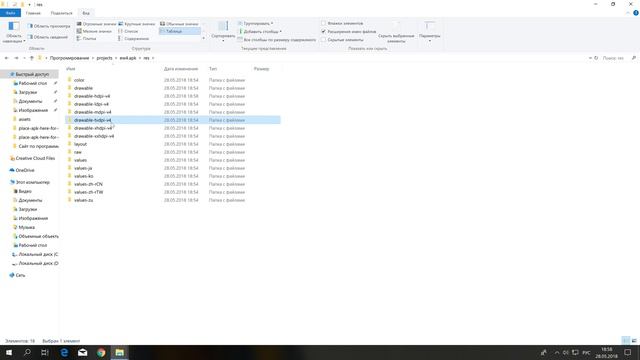Switch to the Поделиться tab
Image resolution: width=640 pixels, height=360 pixels.
(61, 13)
